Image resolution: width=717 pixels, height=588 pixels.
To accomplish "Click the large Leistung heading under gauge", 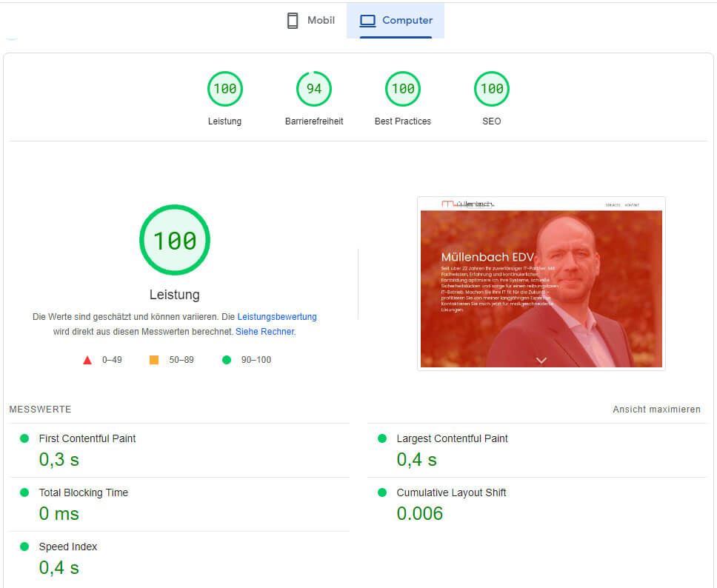I will tap(175, 295).
